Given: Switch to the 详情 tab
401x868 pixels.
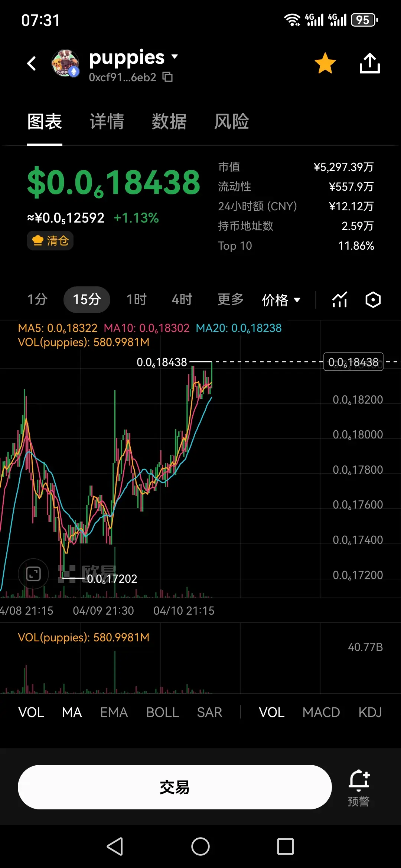Looking at the screenshot, I should point(107,121).
